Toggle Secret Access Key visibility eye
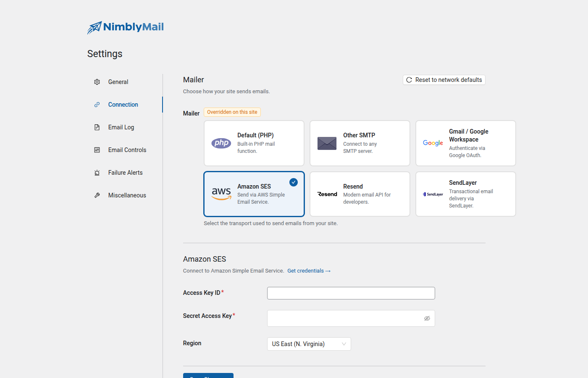The height and width of the screenshot is (378, 588). pyautogui.click(x=427, y=318)
